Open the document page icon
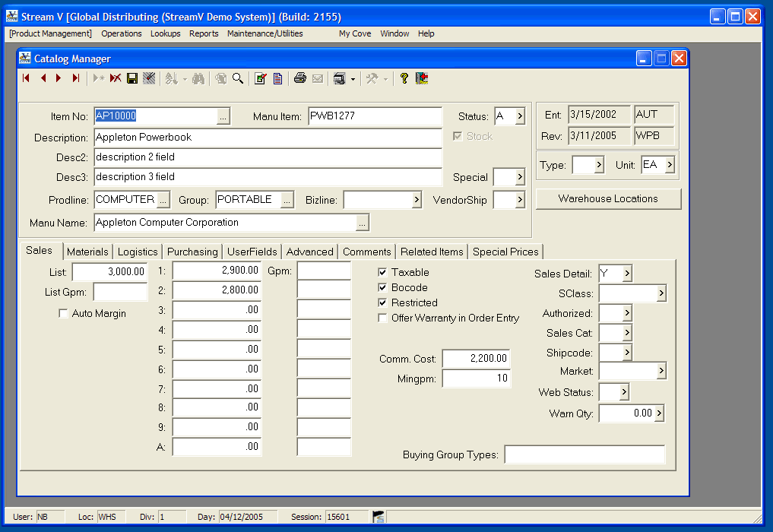773x532 pixels. 277,78
